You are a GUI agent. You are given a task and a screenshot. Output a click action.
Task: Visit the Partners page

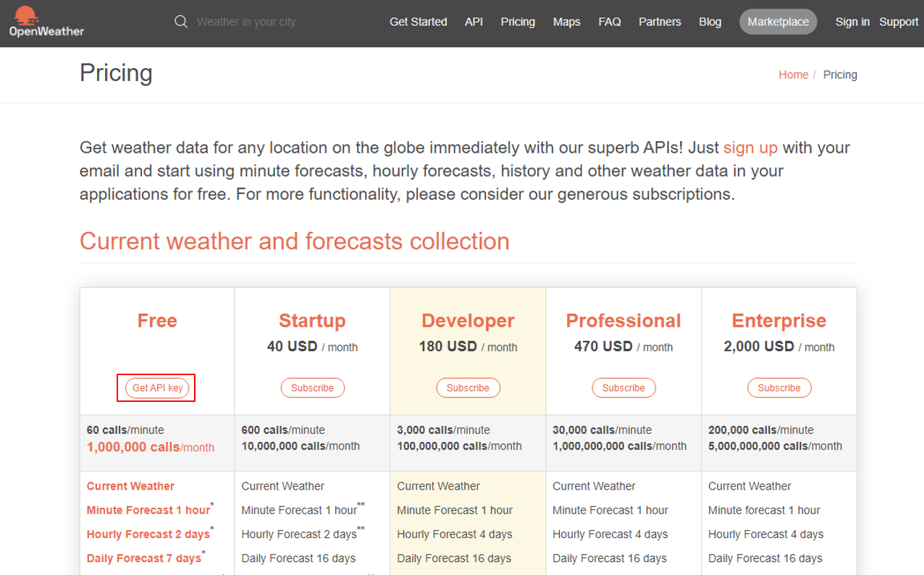coord(660,22)
